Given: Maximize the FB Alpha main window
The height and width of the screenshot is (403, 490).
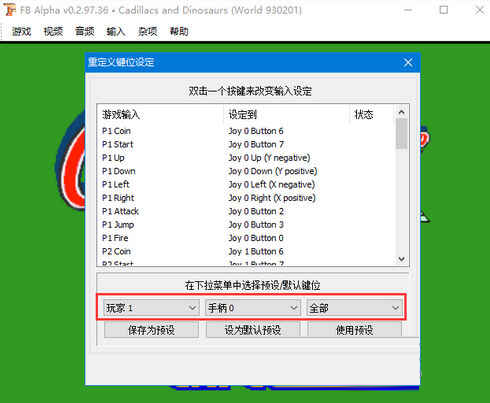Looking at the screenshot, I should (444, 10).
